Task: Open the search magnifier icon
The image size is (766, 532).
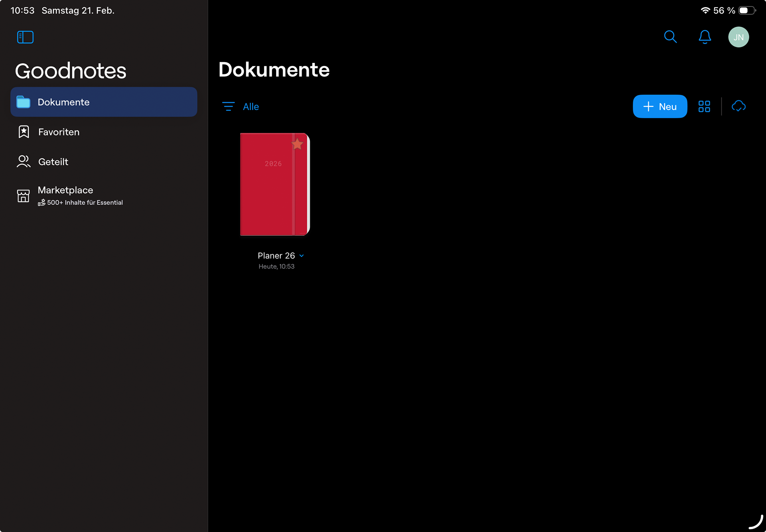Action: click(670, 37)
